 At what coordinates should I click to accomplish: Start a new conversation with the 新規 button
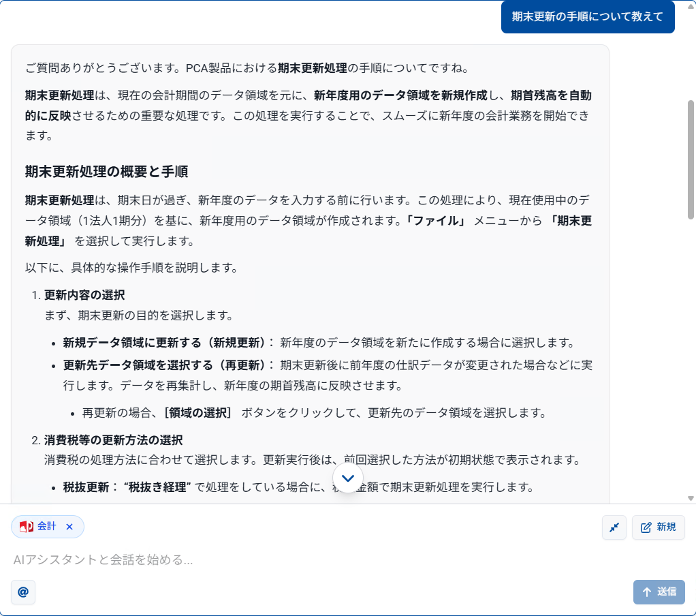pos(658,527)
